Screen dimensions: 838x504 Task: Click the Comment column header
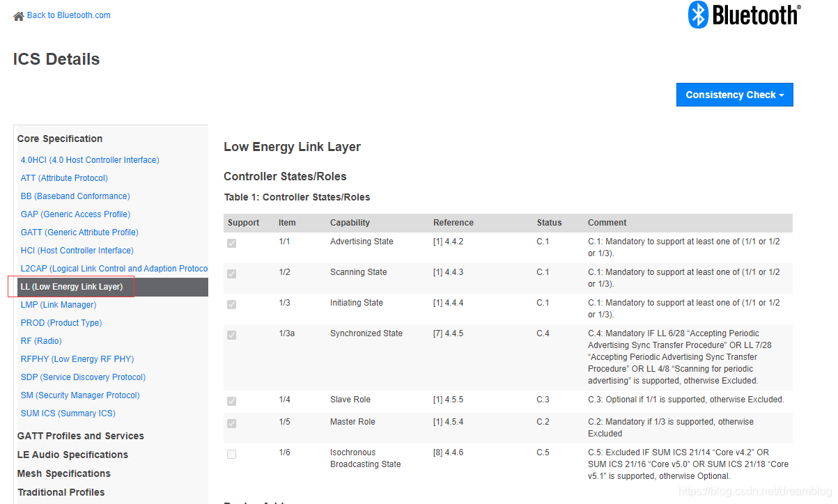[607, 223]
